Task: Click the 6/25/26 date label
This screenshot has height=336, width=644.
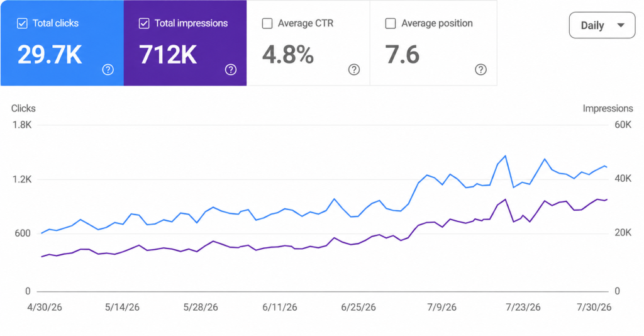Action: pyautogui.click(x=358, y=307)
